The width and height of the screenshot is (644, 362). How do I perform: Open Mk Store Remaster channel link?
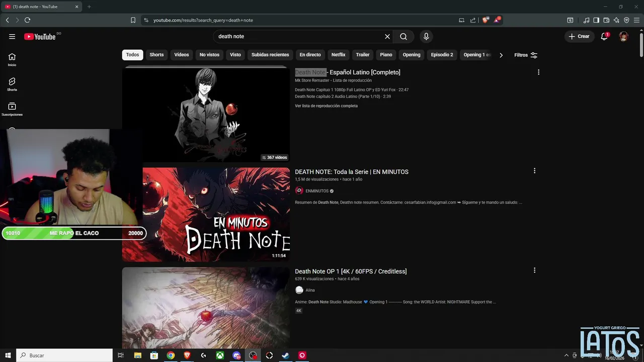[x=312, y=80]
